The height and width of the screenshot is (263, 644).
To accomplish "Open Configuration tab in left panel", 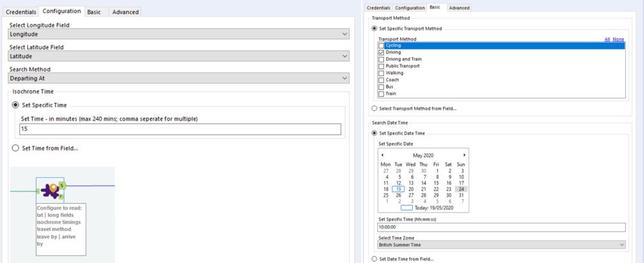I will (x=62, y=11).
